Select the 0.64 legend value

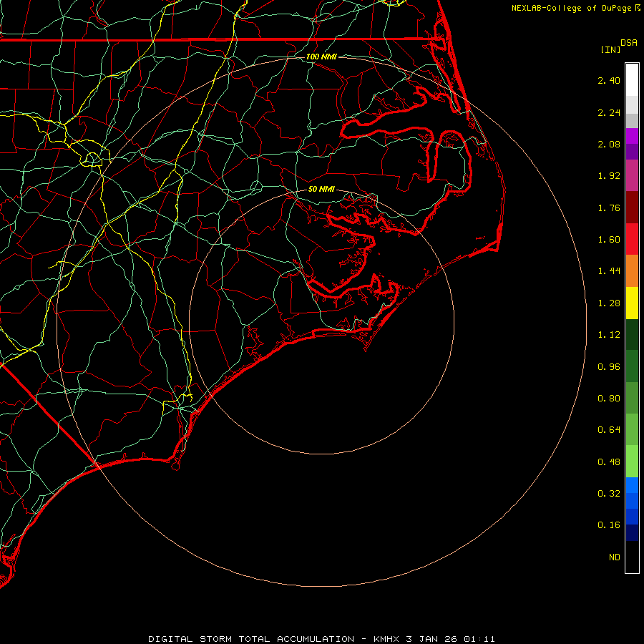pyautogui.click(x=609, y=430)
